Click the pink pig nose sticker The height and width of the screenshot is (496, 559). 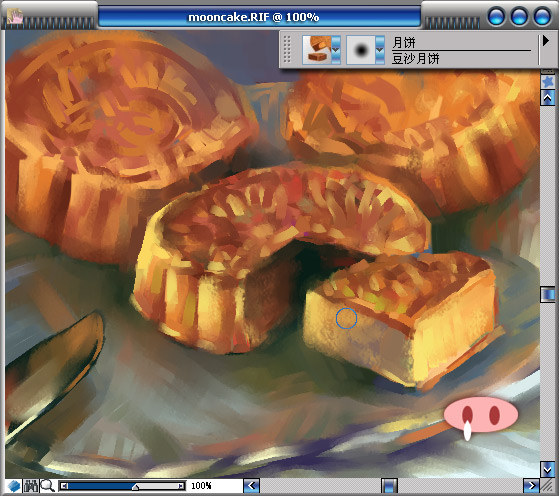tap(481, 415)
